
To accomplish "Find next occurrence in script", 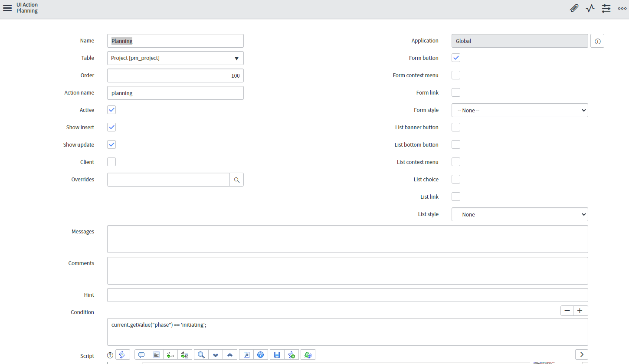I will [x=216, y=354].
